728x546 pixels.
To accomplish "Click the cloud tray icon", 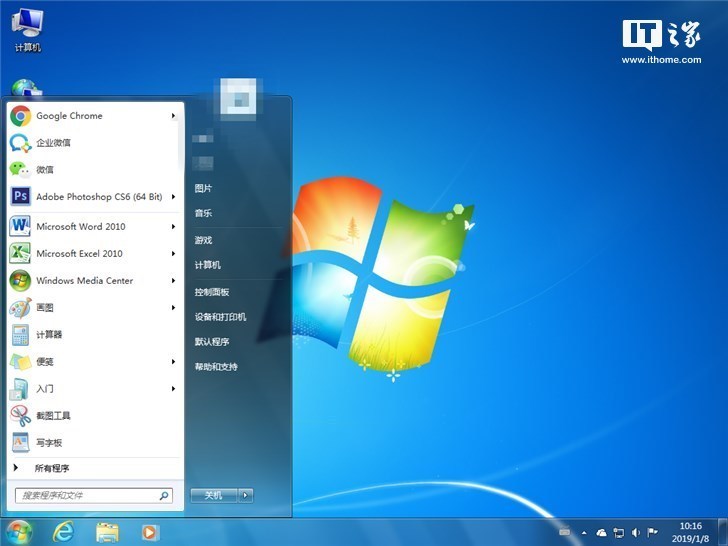I will tap(601, 533).
